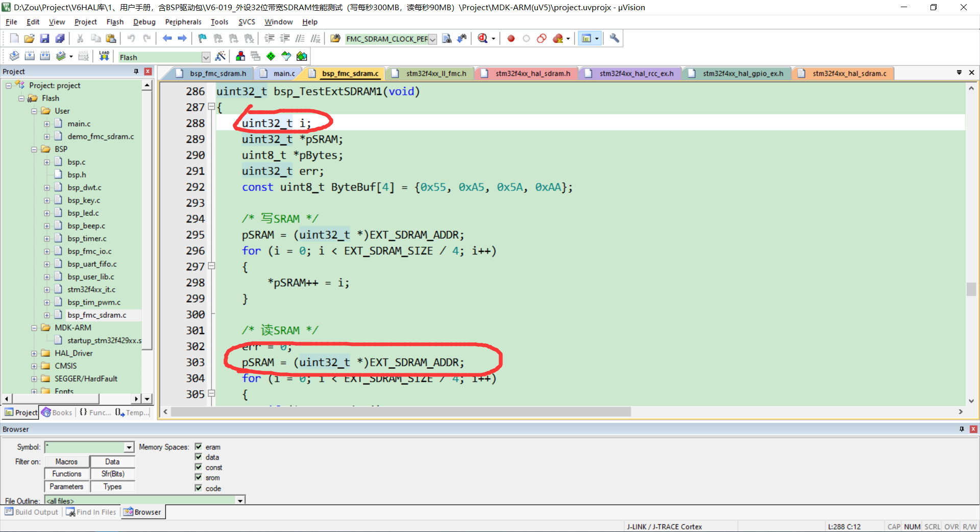
Task: Open the Peripherals menu
Action: pyautogui.click(x=183, y=22)
